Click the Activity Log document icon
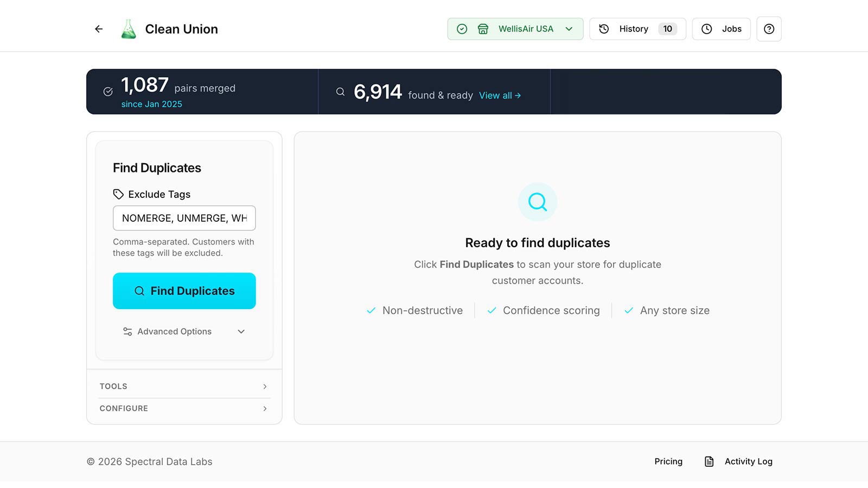This screenshot has width=868, height=488. [x=709, y=461]
